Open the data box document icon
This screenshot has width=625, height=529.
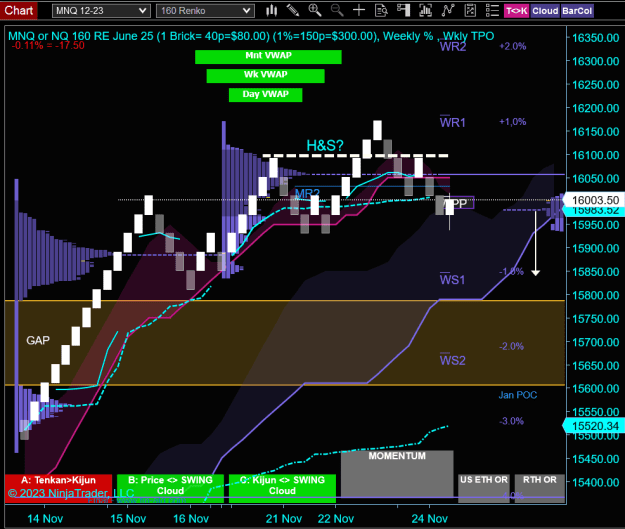(x=381, y=10)
